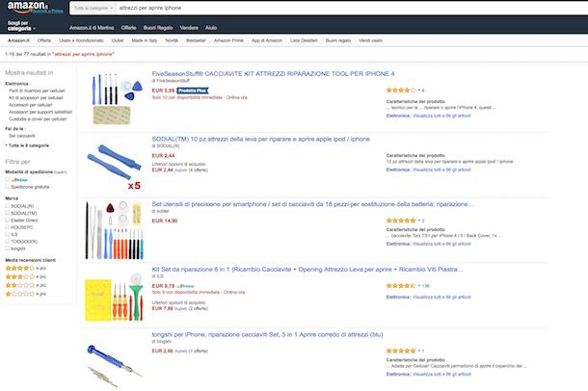The height and width of the screenshot is (391, 588).
Task: Click the Amazon logo
Action: click(x=27, y=7)
